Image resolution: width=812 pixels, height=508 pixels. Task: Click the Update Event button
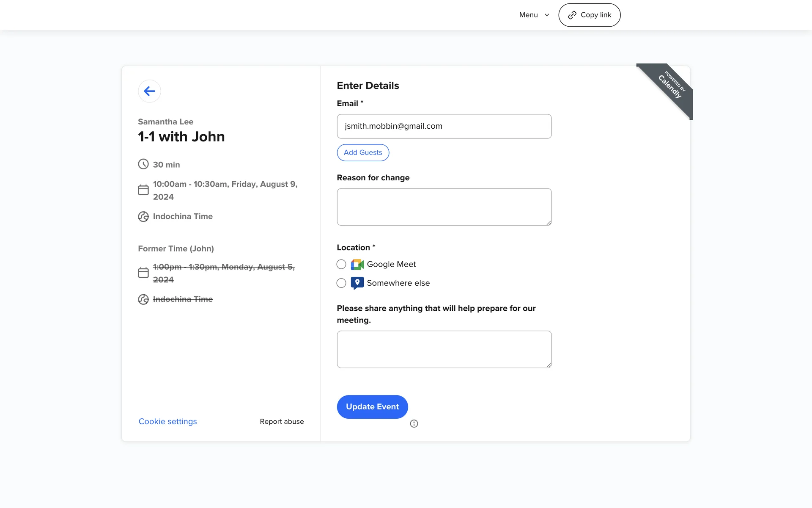(372, 407)
